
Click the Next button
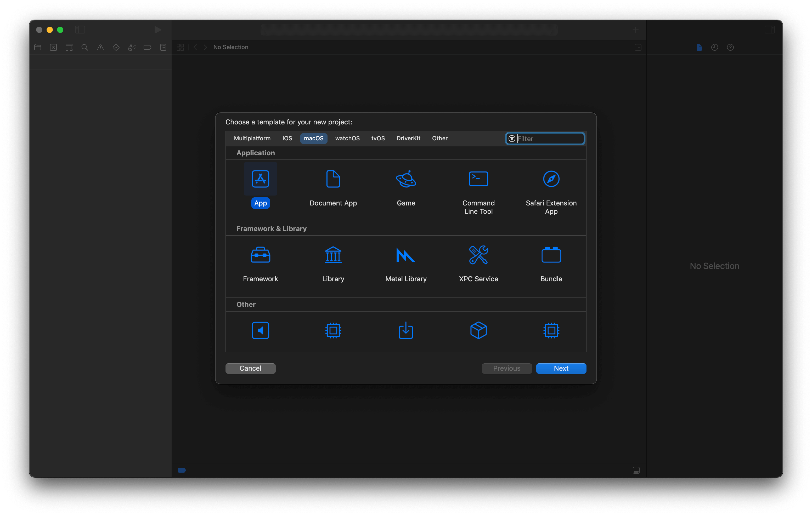coord(561,368)
